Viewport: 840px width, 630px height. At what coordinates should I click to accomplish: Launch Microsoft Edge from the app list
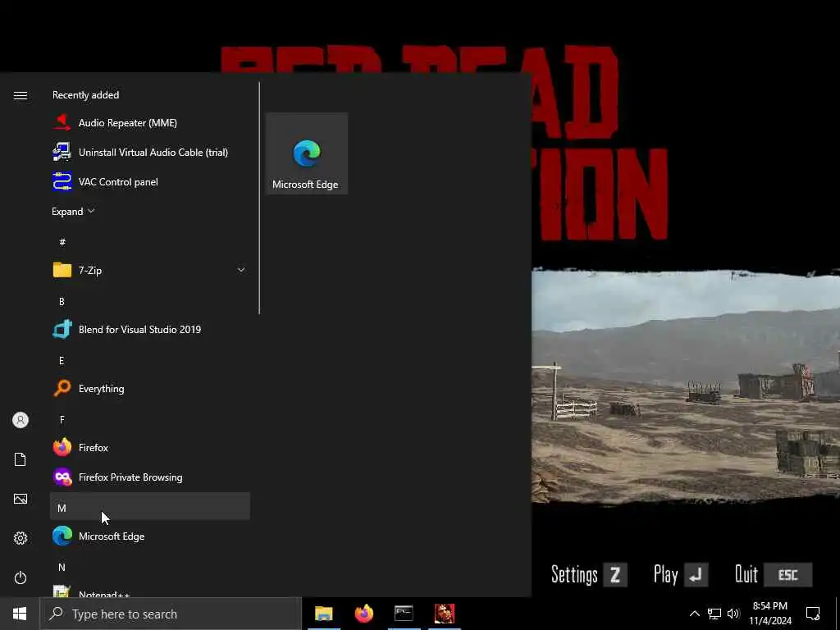(150, 536)
